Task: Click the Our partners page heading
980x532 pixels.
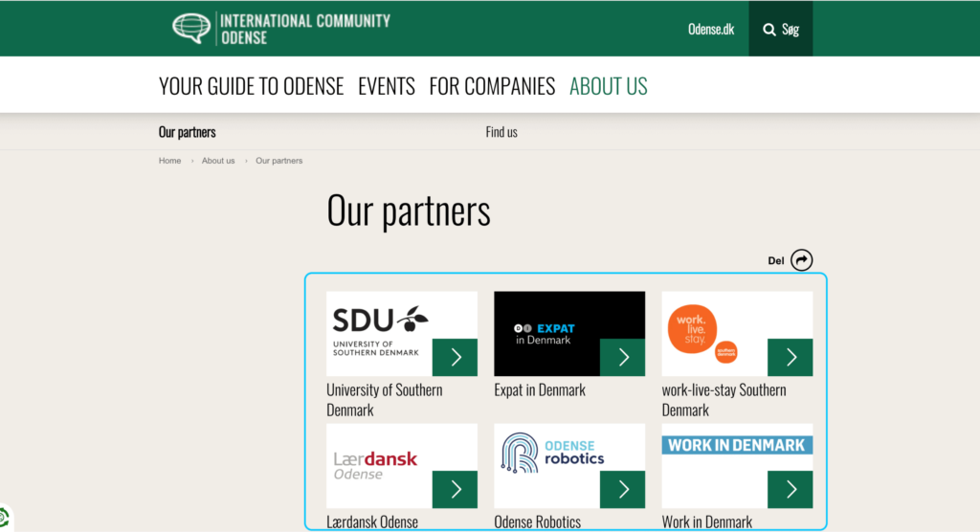Action: (409, 211)
